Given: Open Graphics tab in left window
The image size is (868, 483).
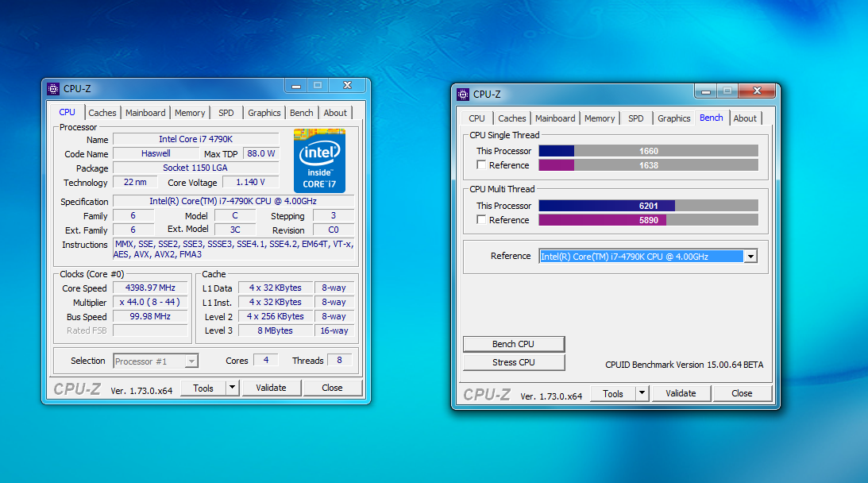Looking at the screenshot, I should pyautogui.click(x=264, y=113).
